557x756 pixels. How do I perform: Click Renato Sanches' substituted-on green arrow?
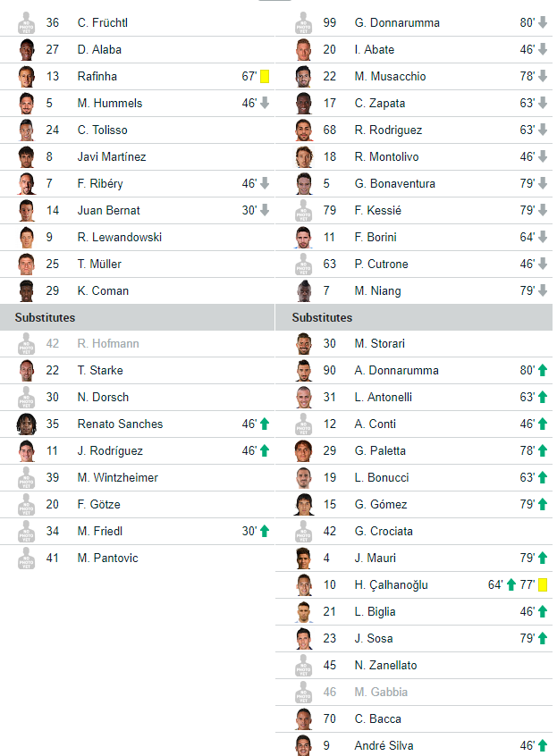pyautogui.click(x=265, y=424)
